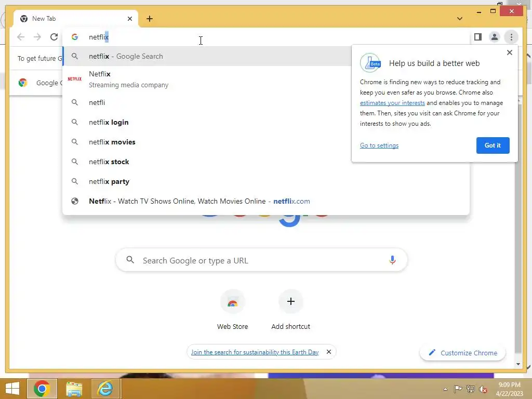The width and height of the screenshot is (532, 399).
Task: Open the profile avatar icon
Action: [495, 37]
